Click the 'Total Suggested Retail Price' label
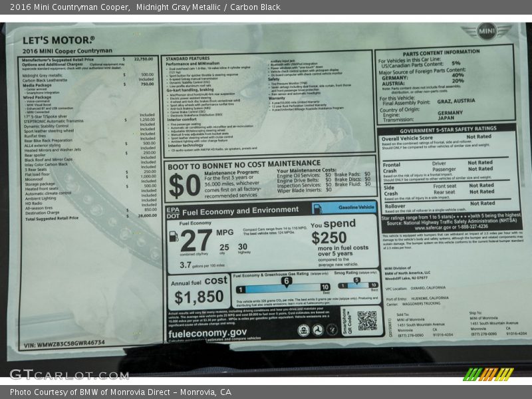The image size is (532, 399). point(52,219)
